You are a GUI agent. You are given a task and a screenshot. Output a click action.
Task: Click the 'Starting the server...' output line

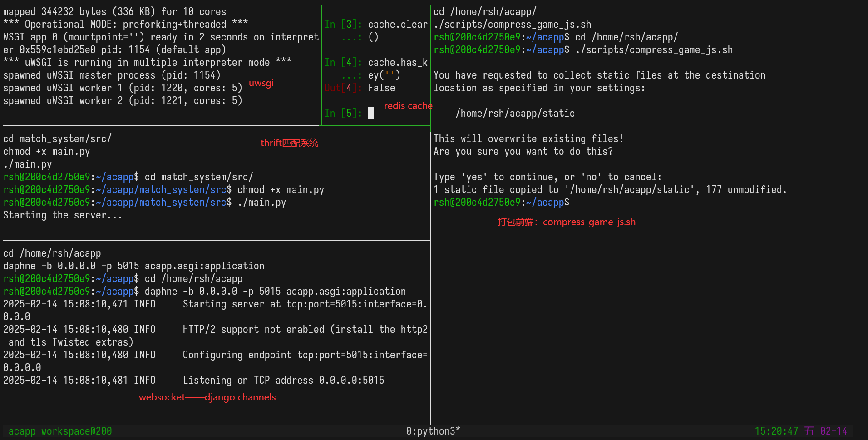click(63, 215)
